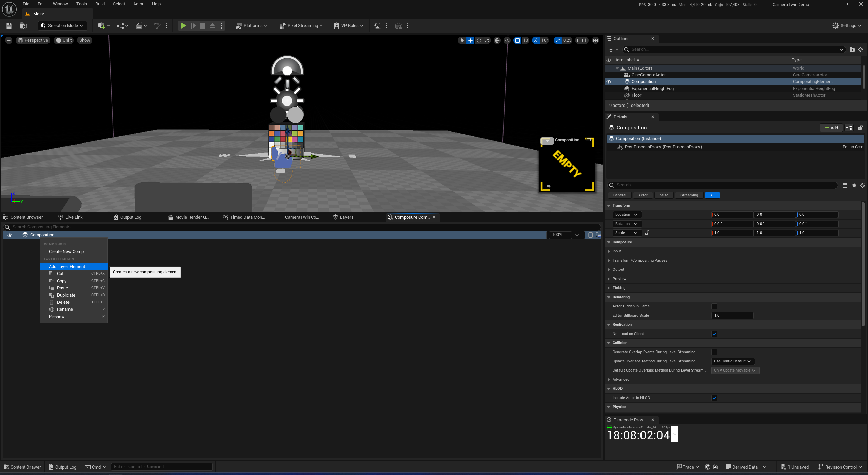Click the Edit in C++ link
Screen dimensions: 868x475
point(852,147)
